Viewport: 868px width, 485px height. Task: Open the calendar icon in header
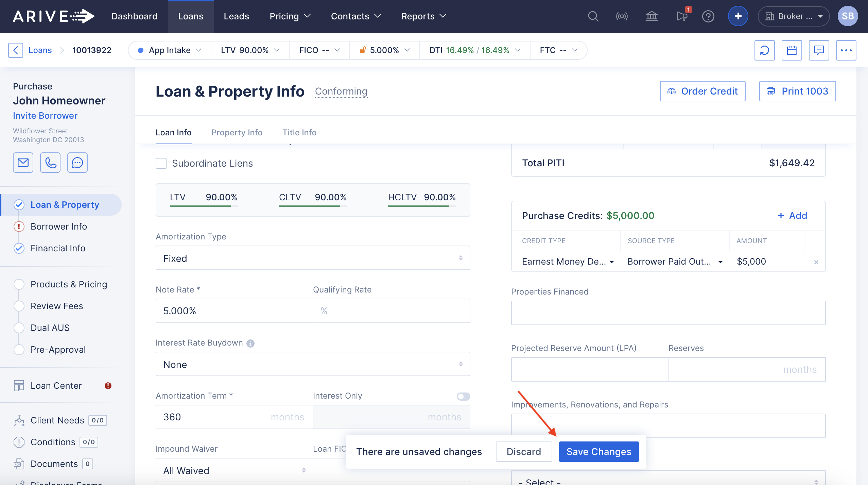click(792, 50)
